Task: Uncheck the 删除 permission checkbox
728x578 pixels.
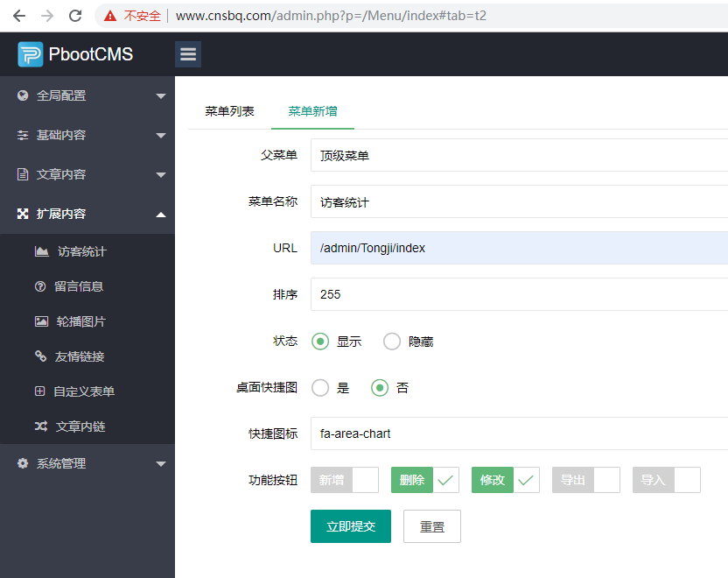Action: click(x=445, y=480)
